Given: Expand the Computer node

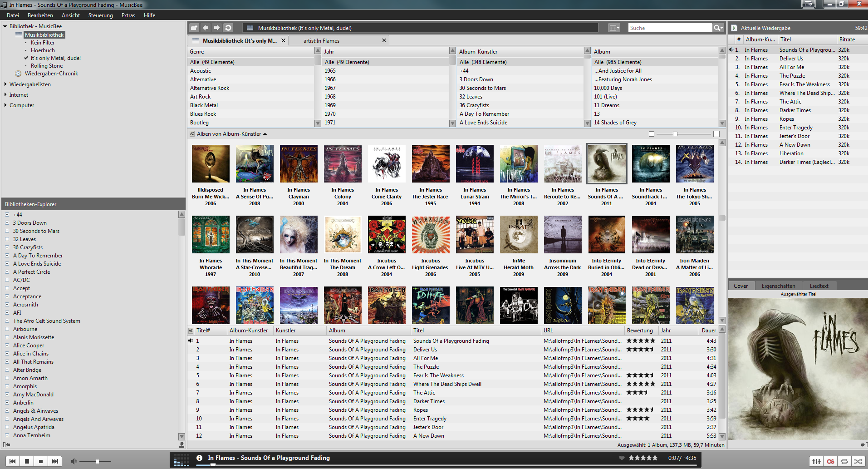Looking at the screenshot, I should click(5, 105).
